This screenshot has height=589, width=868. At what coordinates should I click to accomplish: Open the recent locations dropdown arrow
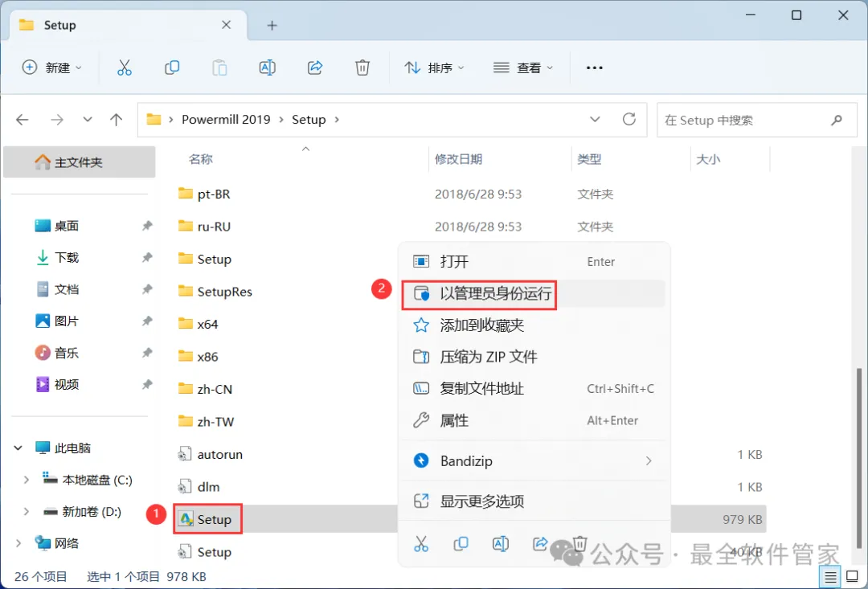(88, 120)
